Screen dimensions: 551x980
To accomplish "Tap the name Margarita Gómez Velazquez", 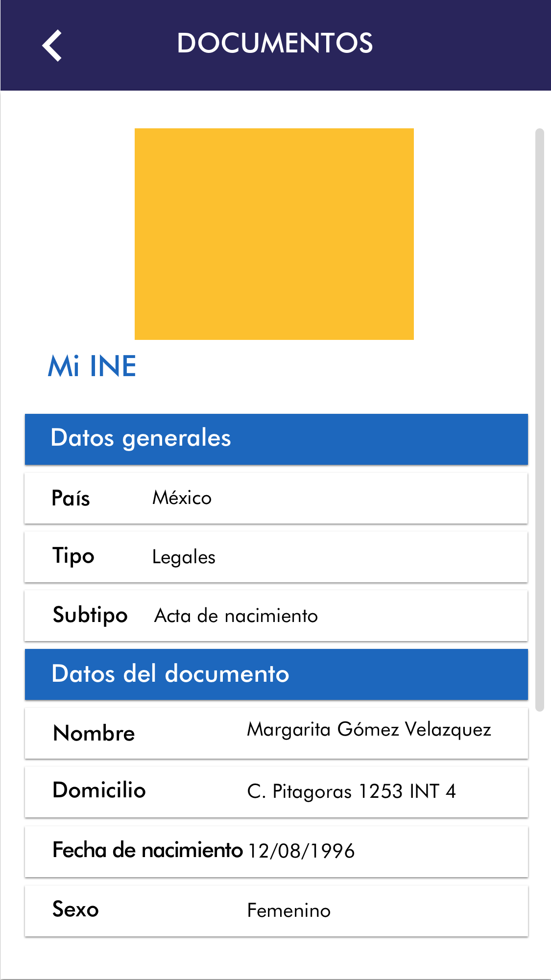I will click(x=369, y=730).
